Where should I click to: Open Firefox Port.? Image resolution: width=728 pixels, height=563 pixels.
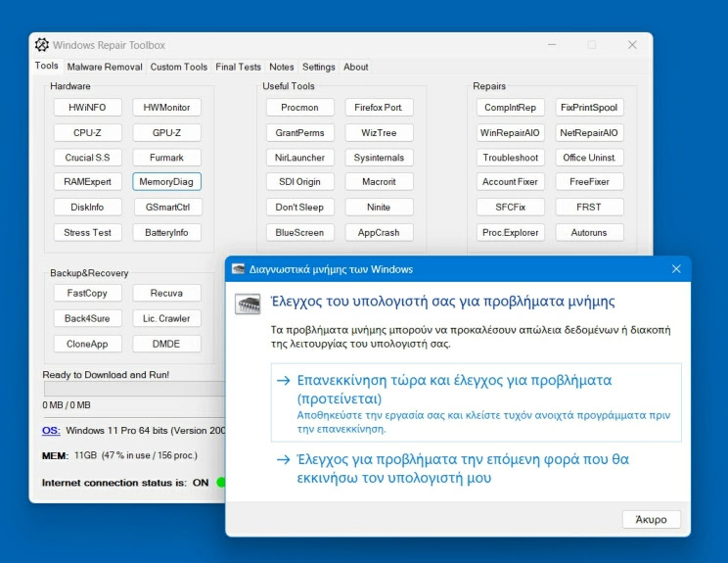coord(379,108)
